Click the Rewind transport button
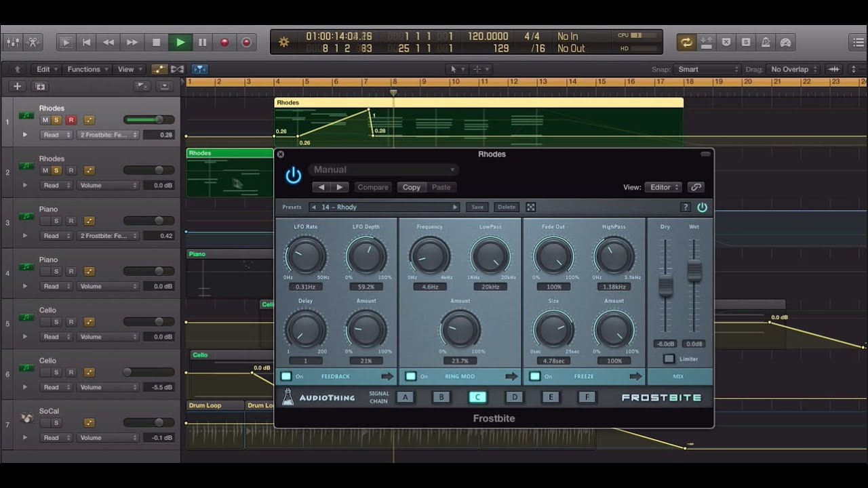 pos(108,42)
